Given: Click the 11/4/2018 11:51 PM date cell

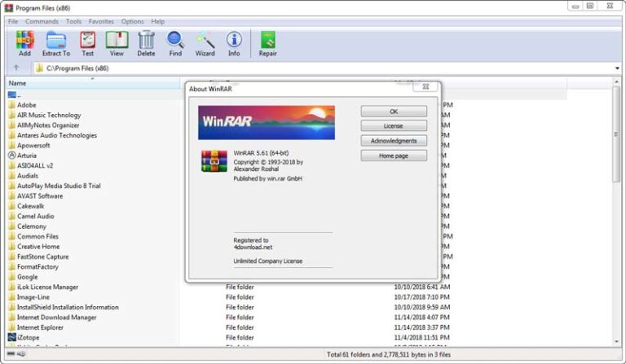Looking at the screenshot, I should pos(423,337).
